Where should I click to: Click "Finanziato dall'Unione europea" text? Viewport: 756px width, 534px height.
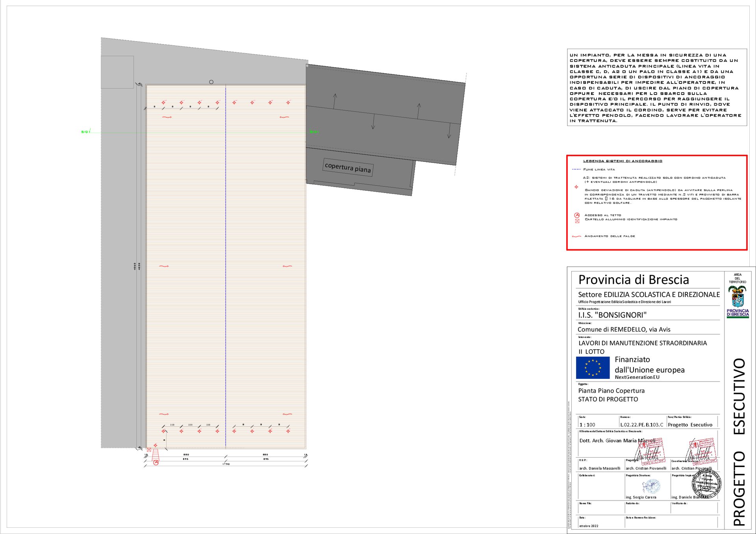pyautogui.click(x=650, y=365)
